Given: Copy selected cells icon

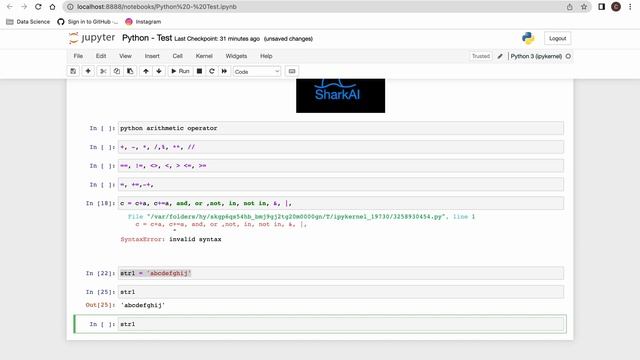Looking at the screenshot, I should pyautogui.click(x=117, y=71).
